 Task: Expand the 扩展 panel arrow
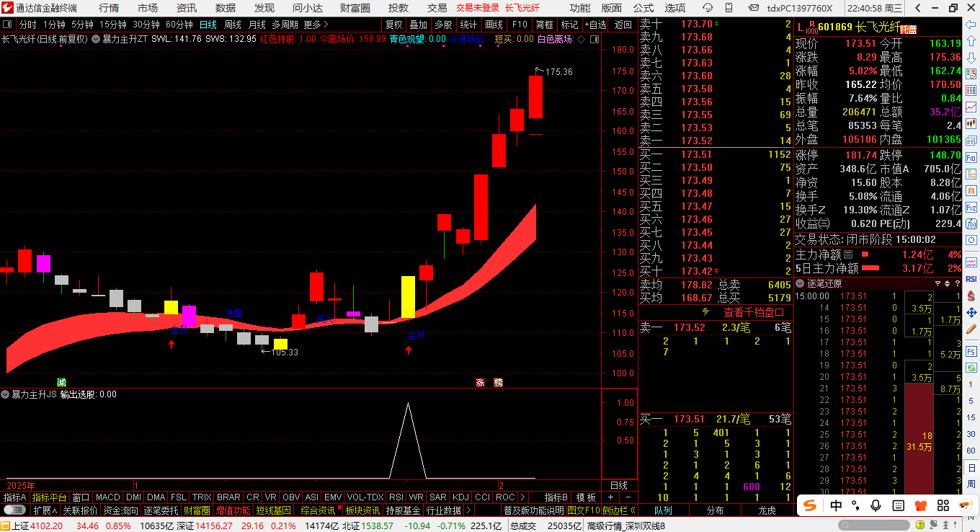coord(45,510)
